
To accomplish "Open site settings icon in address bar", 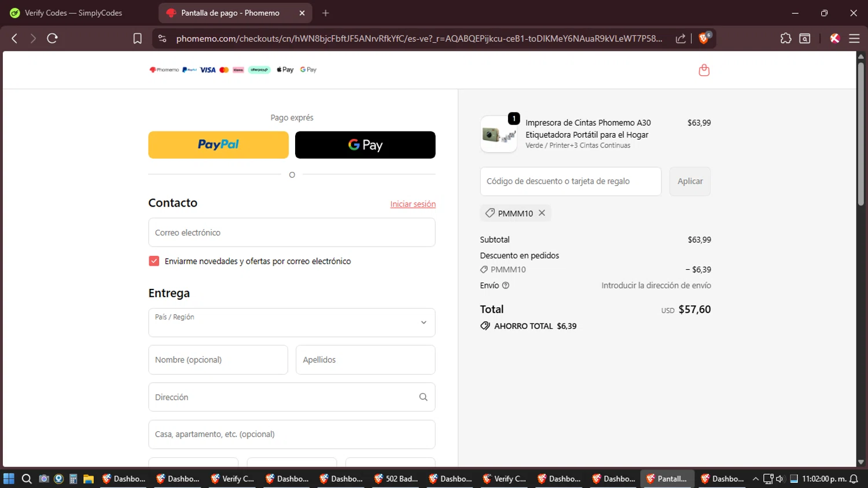I will tap(163, 38).
